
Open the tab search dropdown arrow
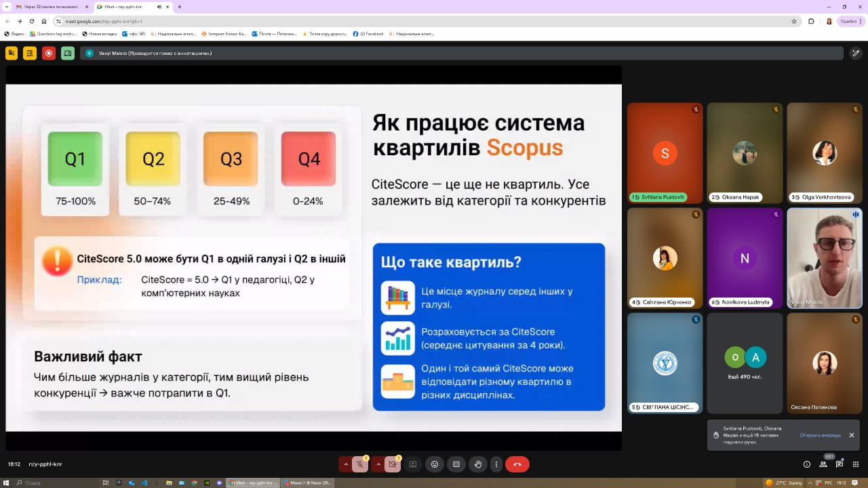7,7
